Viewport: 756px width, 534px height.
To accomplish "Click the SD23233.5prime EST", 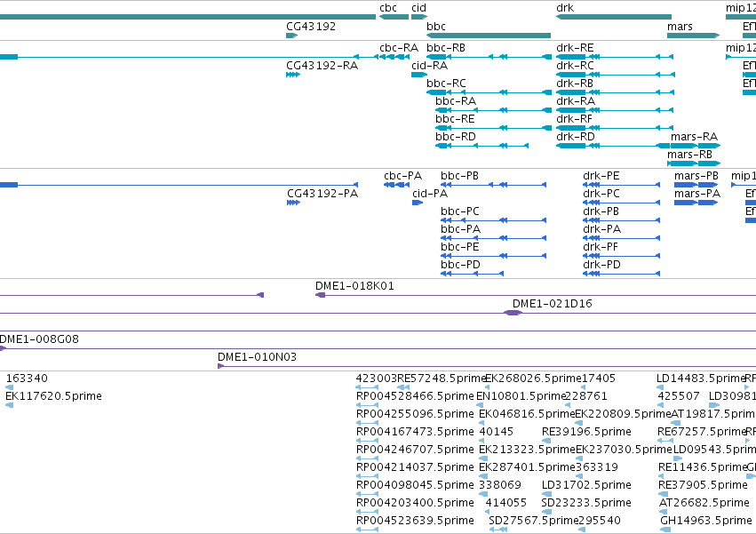I will 545,512.
